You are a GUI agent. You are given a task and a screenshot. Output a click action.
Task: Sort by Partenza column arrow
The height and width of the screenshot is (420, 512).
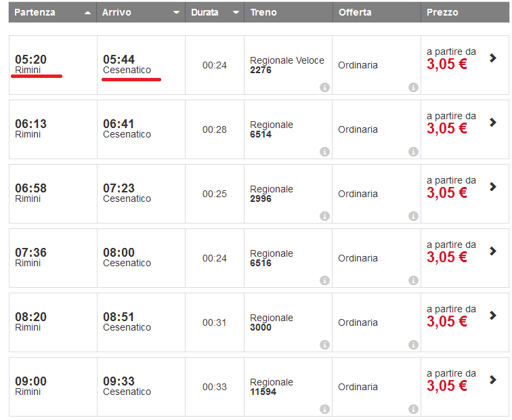pyautogui.click(x=87, y=13)
